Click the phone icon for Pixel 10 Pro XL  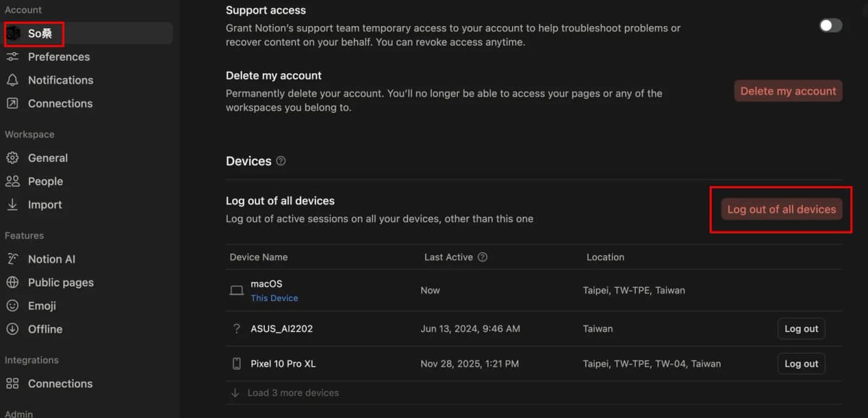coord(237,364)
